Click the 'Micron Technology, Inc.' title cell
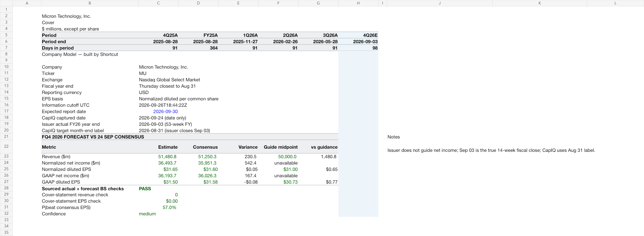Viewport: 644px width, 236px height. click(66, 16)
